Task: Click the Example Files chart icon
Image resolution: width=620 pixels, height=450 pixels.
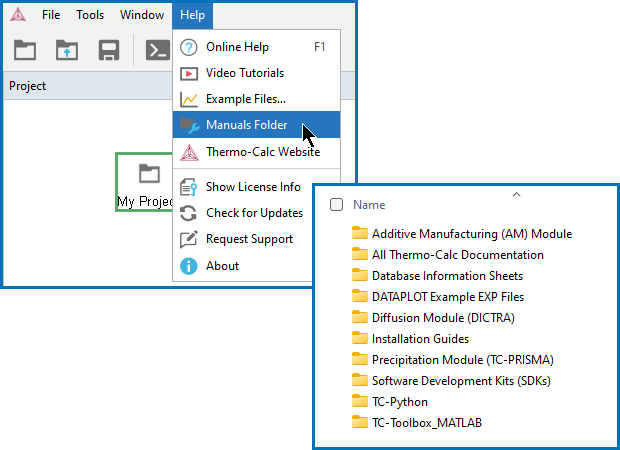Action: click(189, 100)
